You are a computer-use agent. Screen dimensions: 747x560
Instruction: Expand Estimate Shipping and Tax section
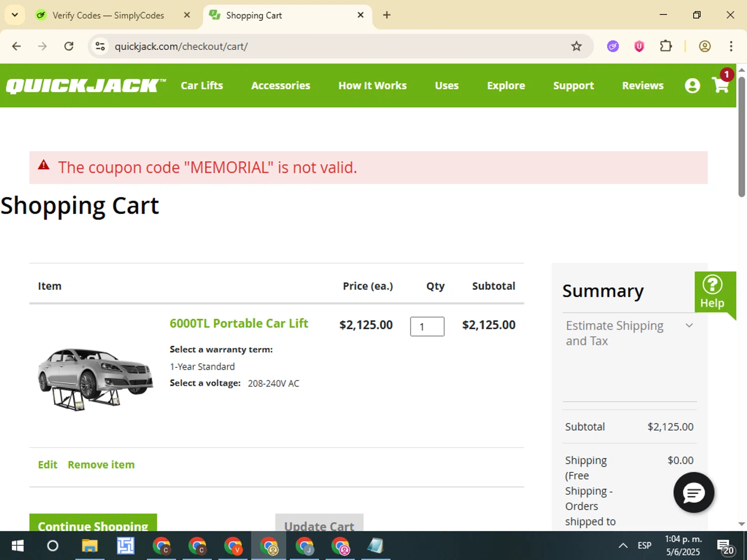click(x=629, y=333)
